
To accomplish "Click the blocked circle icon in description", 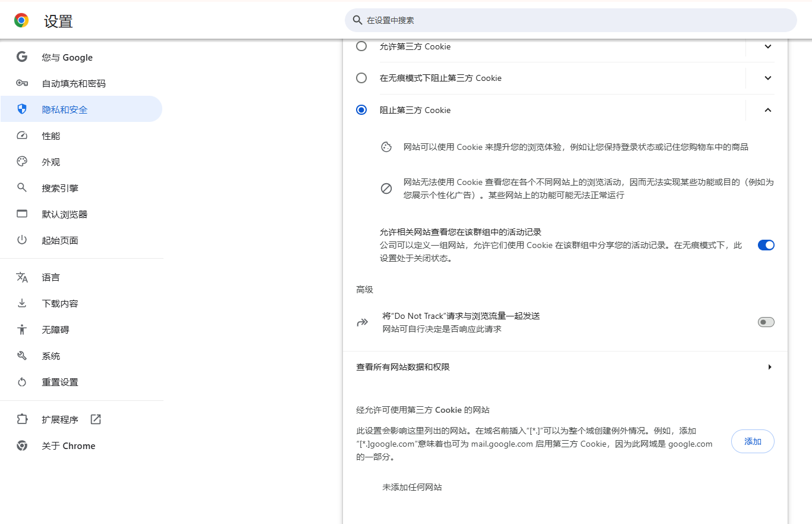I will [x=386, y=189].
